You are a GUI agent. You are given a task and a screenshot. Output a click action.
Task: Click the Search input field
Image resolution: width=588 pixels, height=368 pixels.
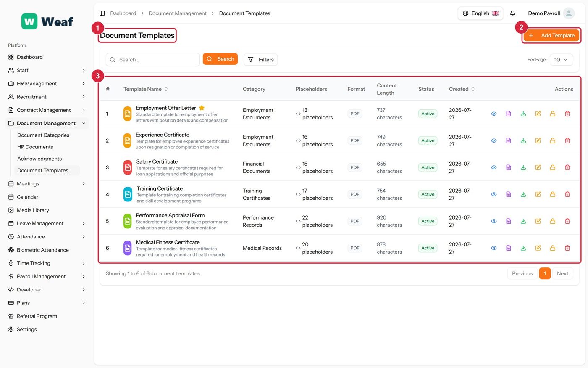point(153,60)
